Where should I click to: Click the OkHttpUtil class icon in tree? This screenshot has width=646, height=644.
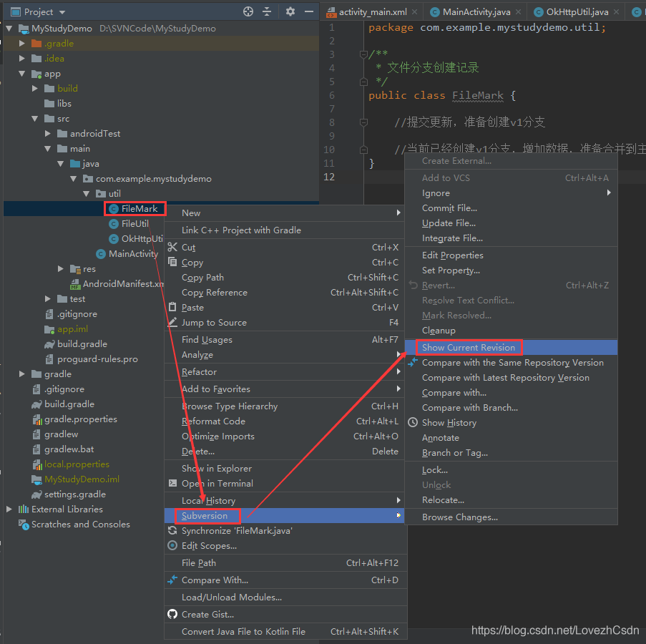coord(114,239)
